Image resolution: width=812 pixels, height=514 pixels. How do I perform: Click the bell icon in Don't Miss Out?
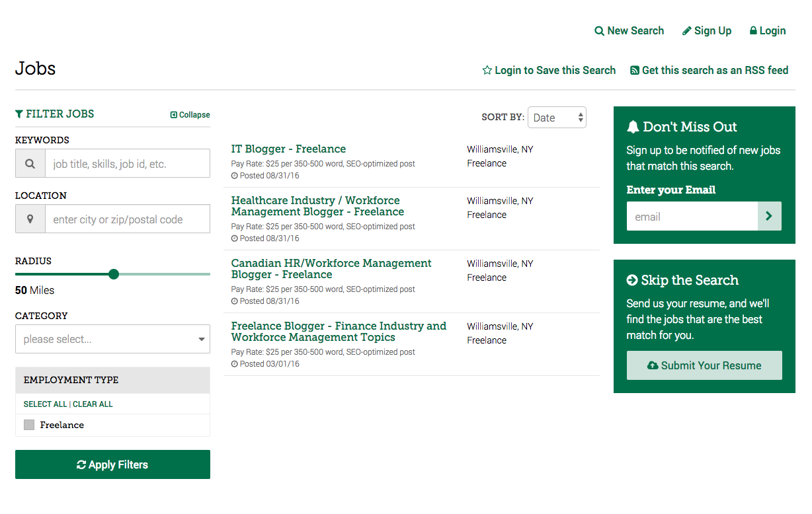pyautogui.click(x=633, y=127)
